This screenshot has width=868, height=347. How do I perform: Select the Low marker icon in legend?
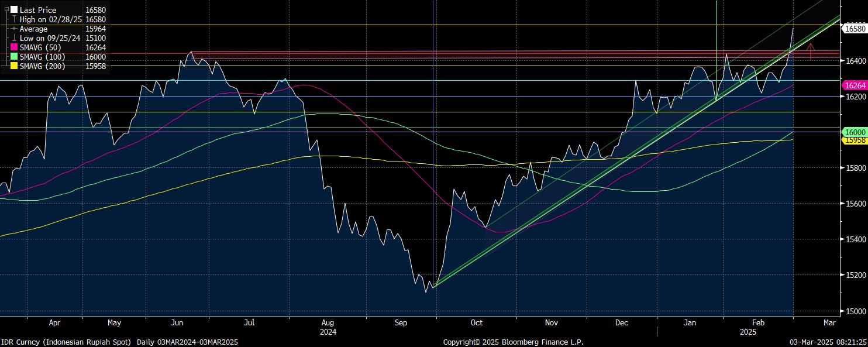point(14,38)
